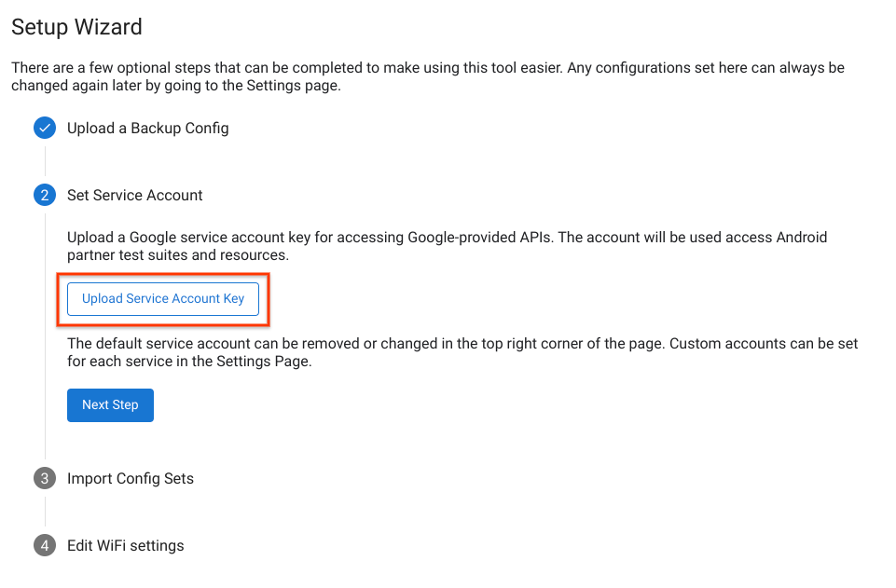Select the Set Service Account heading

pos(134,195)
